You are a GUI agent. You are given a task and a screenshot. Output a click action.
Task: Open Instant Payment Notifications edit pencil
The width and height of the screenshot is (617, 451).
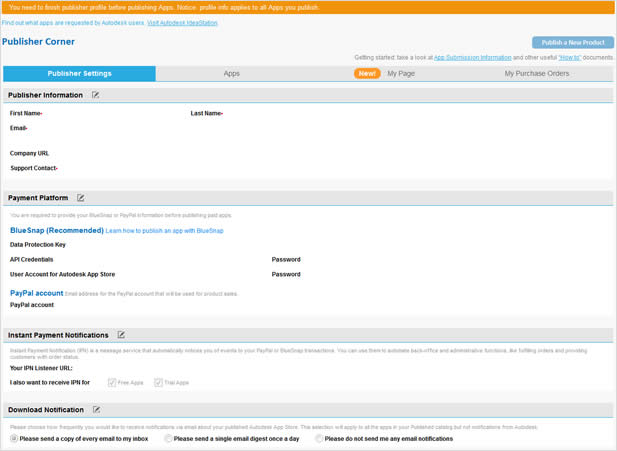[121, 335]
